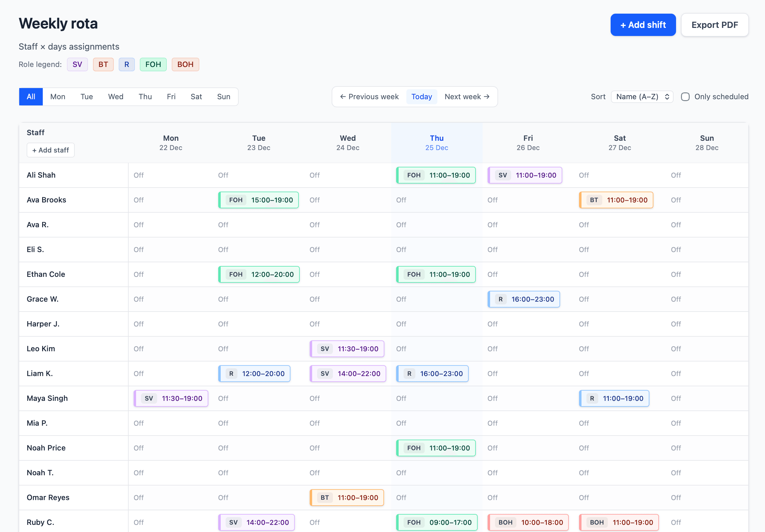The height and width of the screenshot is (532, 765).
Task: Open Ava Brooks' Saturday BT shift
Action: [616, 200]
